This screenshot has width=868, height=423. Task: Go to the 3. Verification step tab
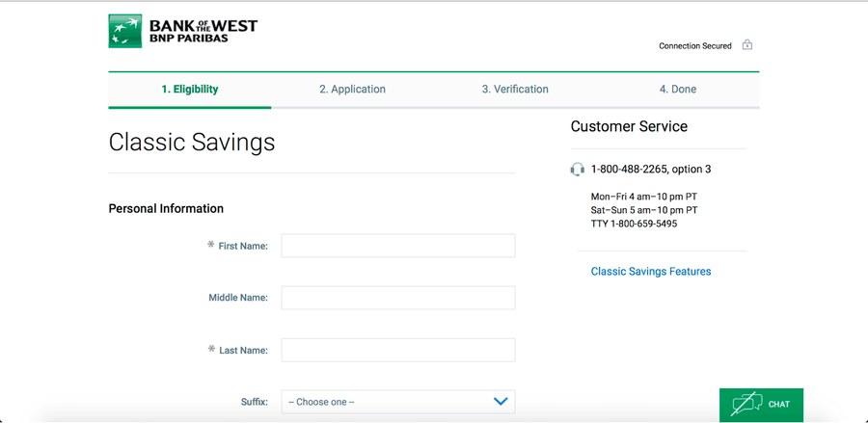515,90
